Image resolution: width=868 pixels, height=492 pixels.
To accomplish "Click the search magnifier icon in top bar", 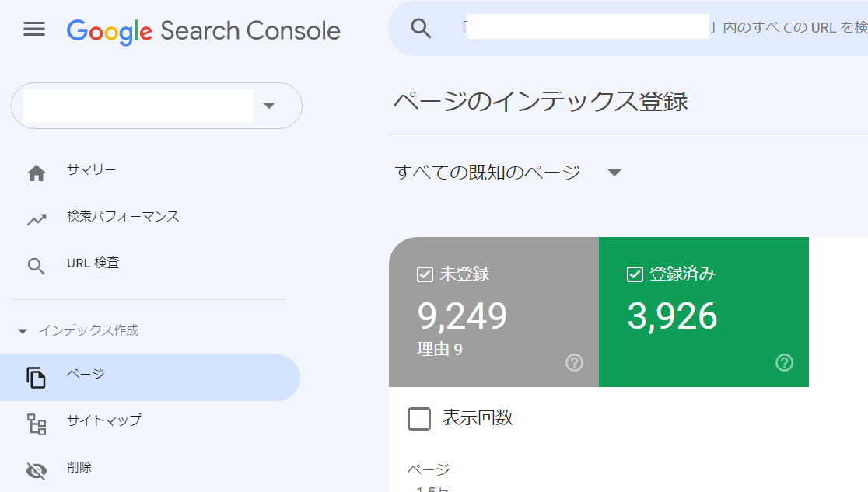I will pos(421,29).
